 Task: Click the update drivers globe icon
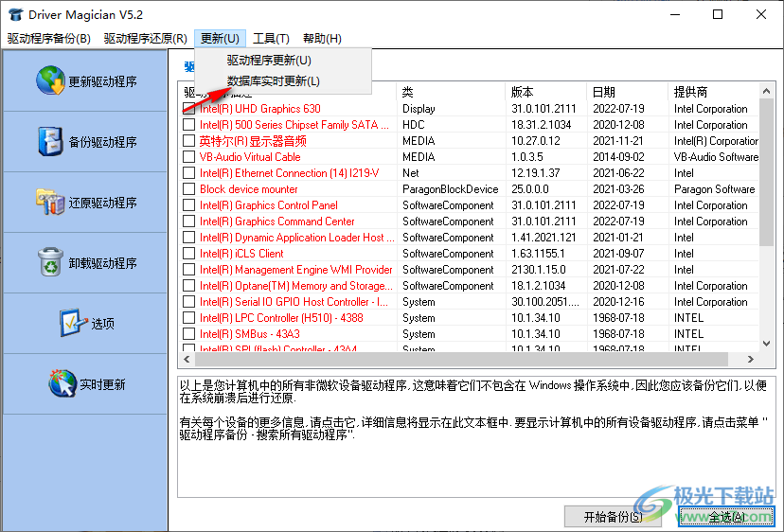click(x=50, y=80)
